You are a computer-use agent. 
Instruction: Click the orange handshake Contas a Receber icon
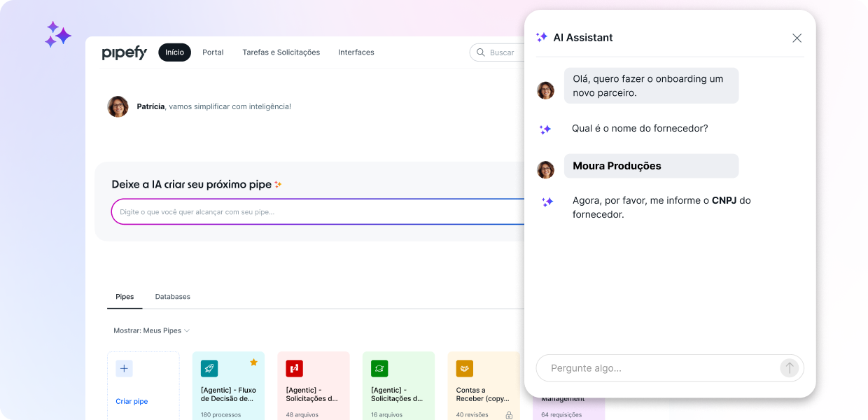(x=465, y=369)
